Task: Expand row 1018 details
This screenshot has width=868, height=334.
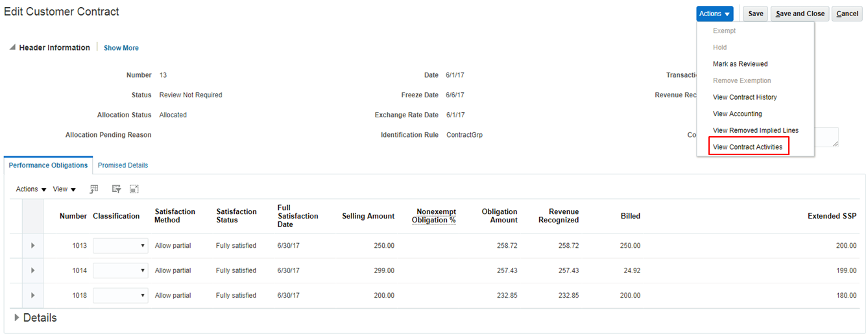Action: tap(32, 296)
